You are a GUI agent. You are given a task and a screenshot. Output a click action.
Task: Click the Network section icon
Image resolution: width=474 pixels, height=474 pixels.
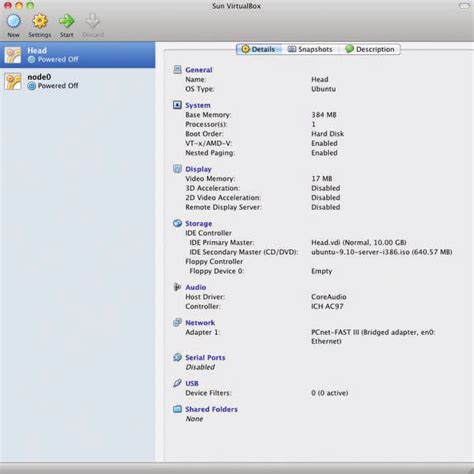177,322
